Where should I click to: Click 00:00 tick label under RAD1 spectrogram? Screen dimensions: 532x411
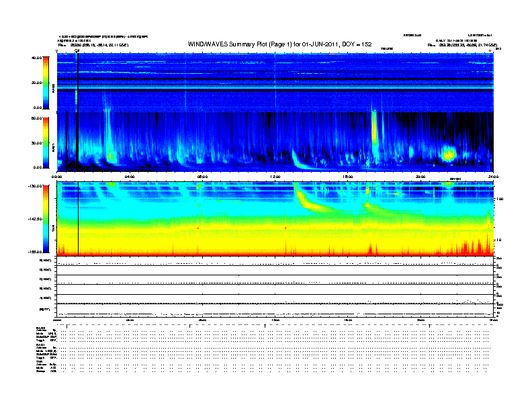pos(56,177)
